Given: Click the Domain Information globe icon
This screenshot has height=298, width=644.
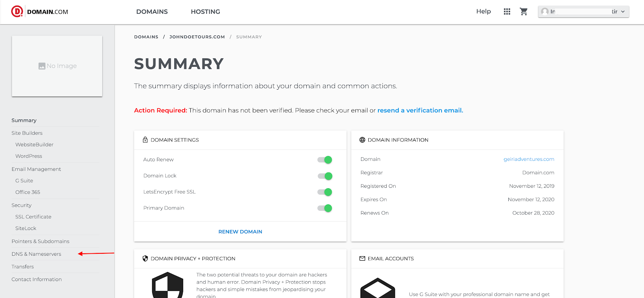Looking at the screenshot, I should 362,140.
